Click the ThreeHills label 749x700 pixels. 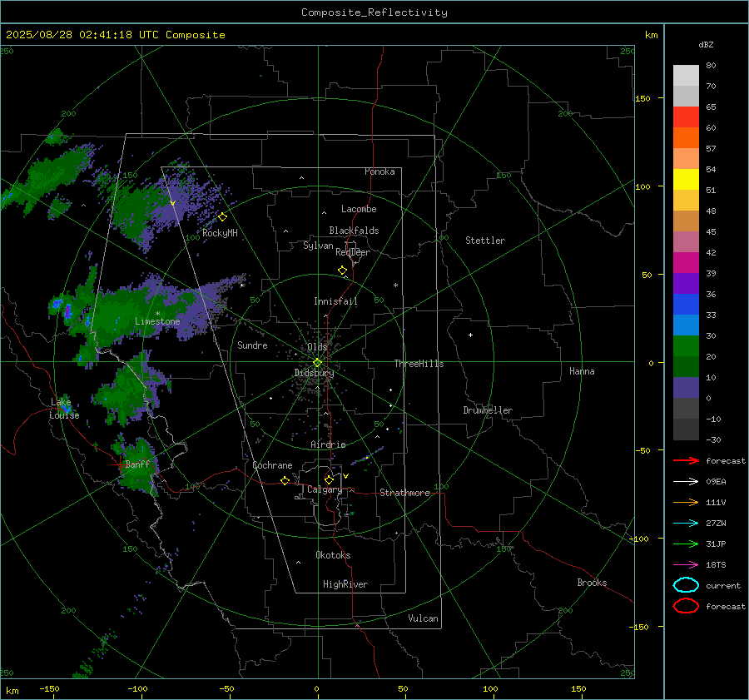(x=419, y=364)
